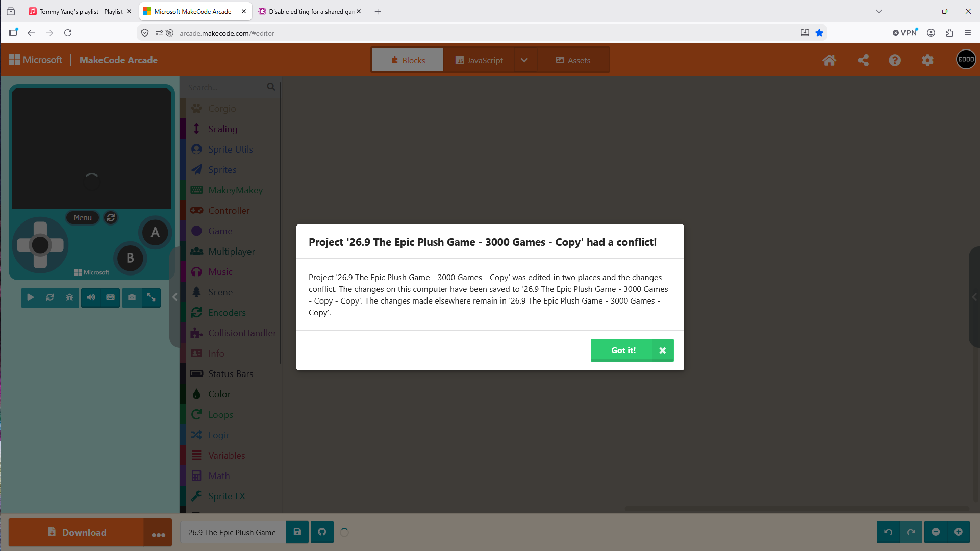Open the Loops block category
This screenshot has height=551, width=980.
[x=230, y=415]
